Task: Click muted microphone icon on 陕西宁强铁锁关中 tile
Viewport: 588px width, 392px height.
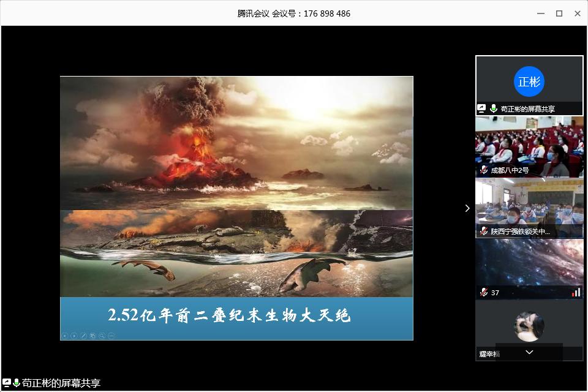Action: point(484,232)
